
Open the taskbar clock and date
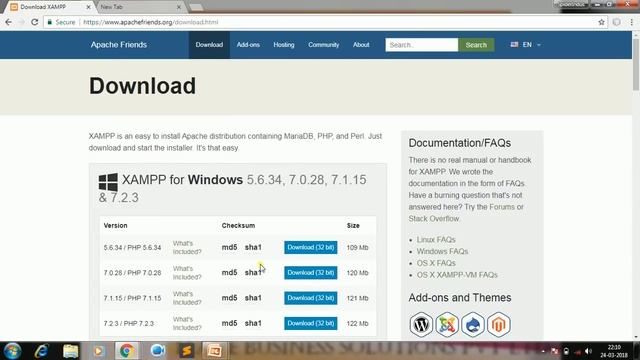coord(614,351)
